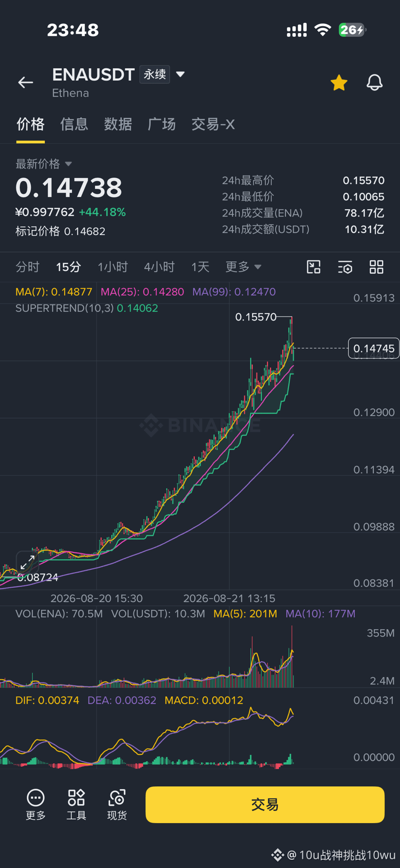Tap the battery indicator in status bar

[352, 30]
